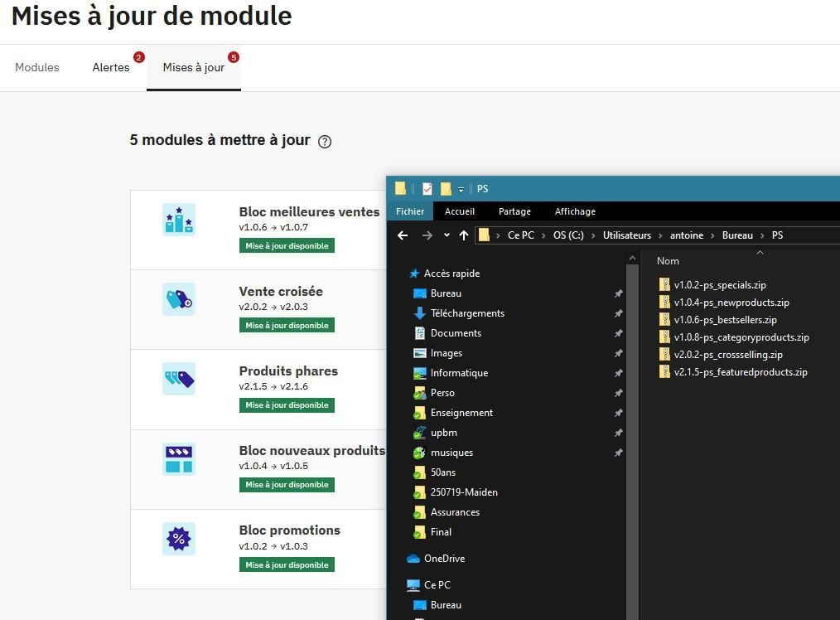The height and width of the screenshot is (620, 840).
Task: Click the Bloc meilleures ventes module icon
Action: [x=179, y=220]
